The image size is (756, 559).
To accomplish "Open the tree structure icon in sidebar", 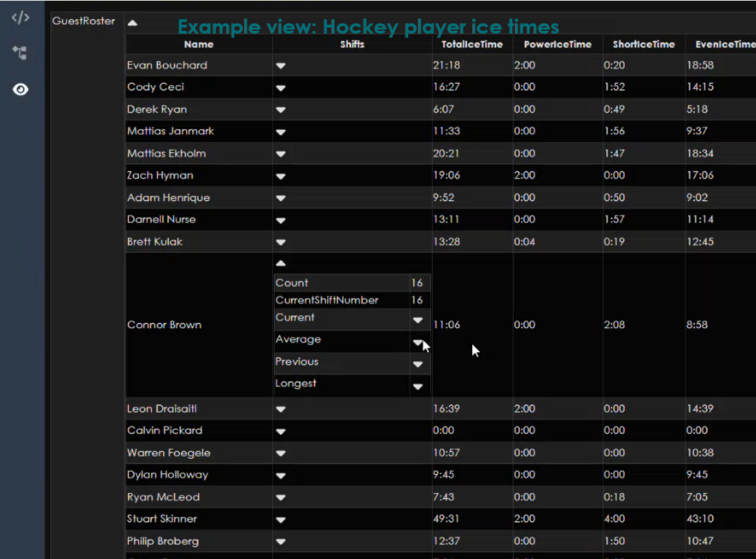I will click(21, 53).
